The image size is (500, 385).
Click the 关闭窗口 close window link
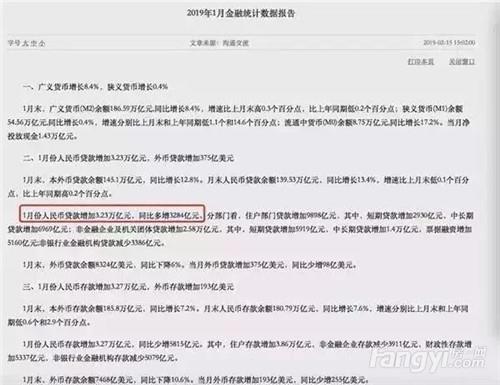(462, 62)
